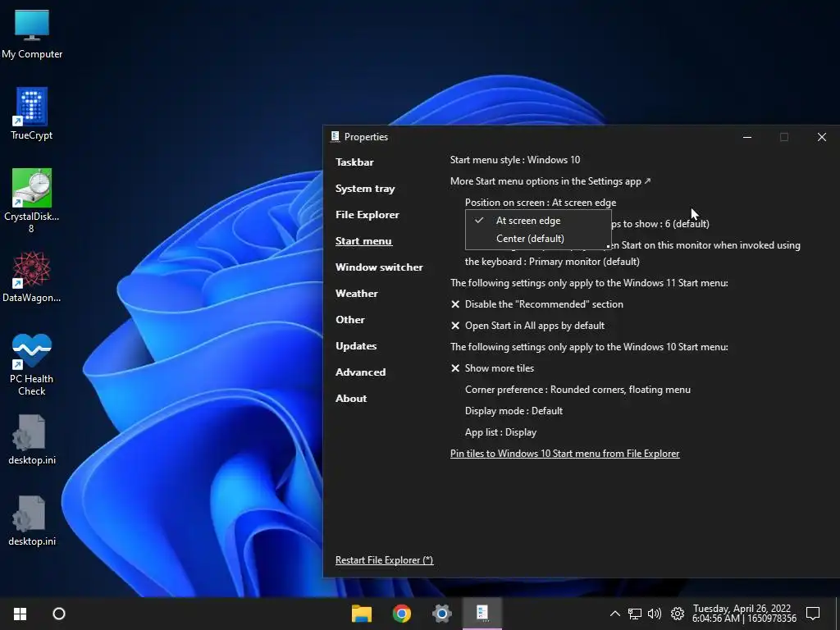Viewport: 840px width, 630px height.
Task: Choose At screen edge option
Action: [538, 220]
